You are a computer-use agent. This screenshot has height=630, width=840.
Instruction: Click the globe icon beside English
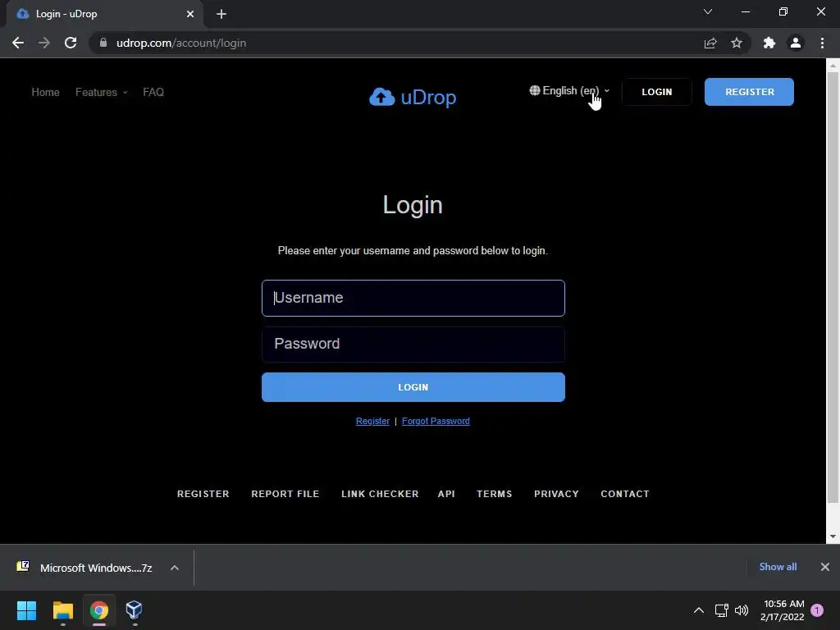click(x=535, y=90)
